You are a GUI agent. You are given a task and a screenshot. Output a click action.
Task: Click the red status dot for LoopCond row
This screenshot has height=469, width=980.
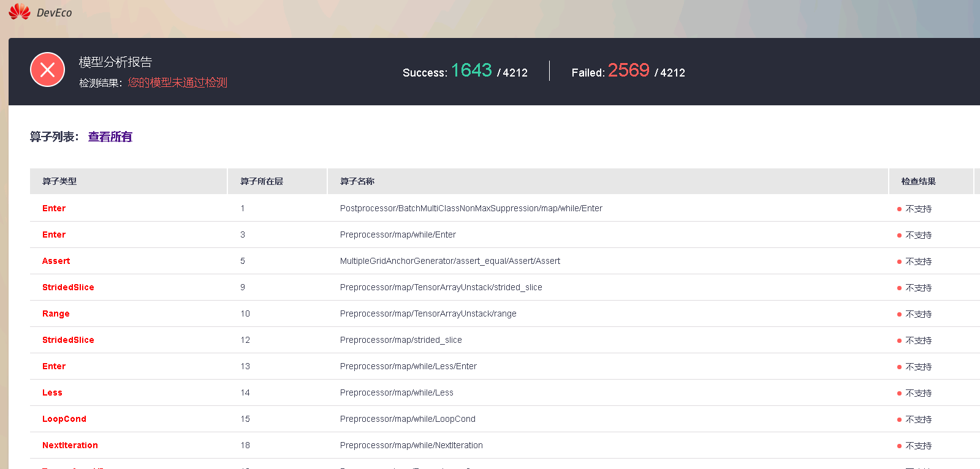pyautogui.click(x=899, y=419)
